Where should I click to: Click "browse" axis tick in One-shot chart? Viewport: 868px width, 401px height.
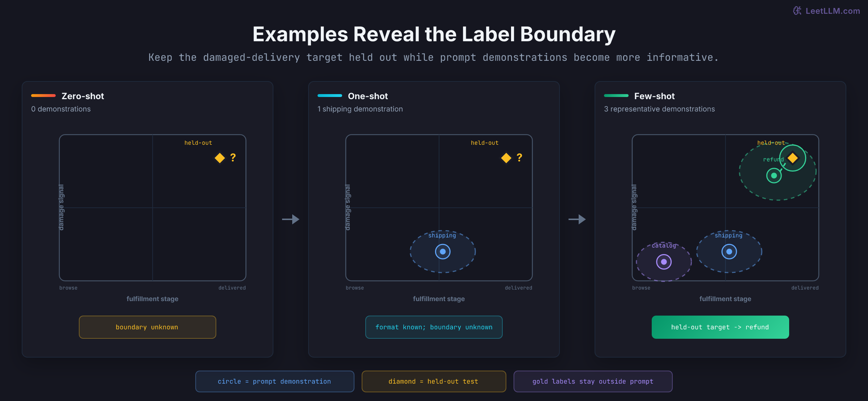pyautogui.click(x=355, y=288)
